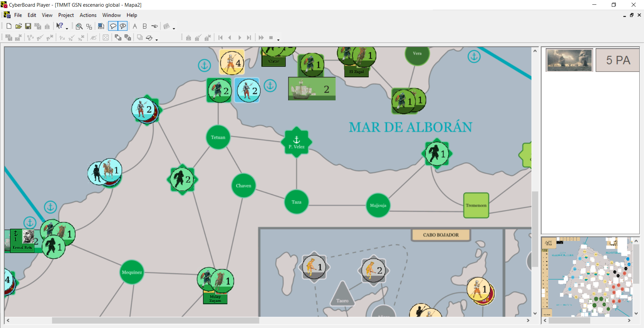644x328 pixels.
Task: Save the game with the floppy disk icon
Action: coord(28,26)
